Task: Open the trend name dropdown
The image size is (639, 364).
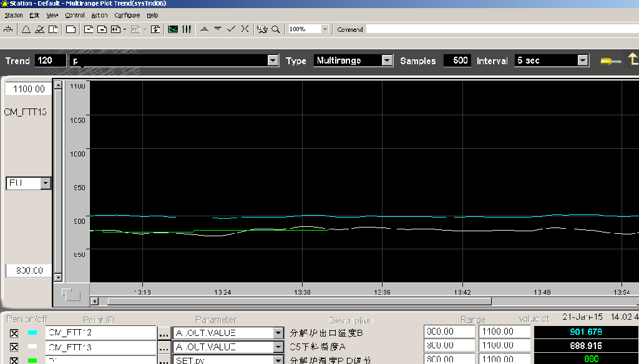Action: coord(273,60)
